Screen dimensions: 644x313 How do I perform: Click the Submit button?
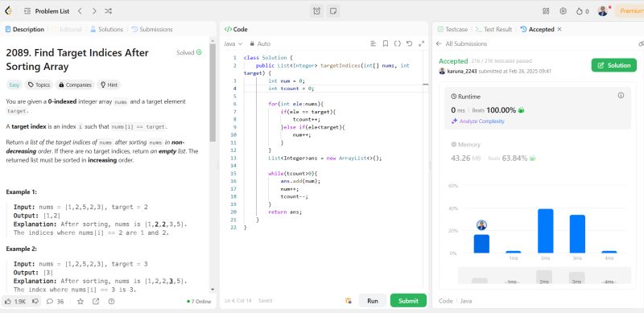(408, 301)
